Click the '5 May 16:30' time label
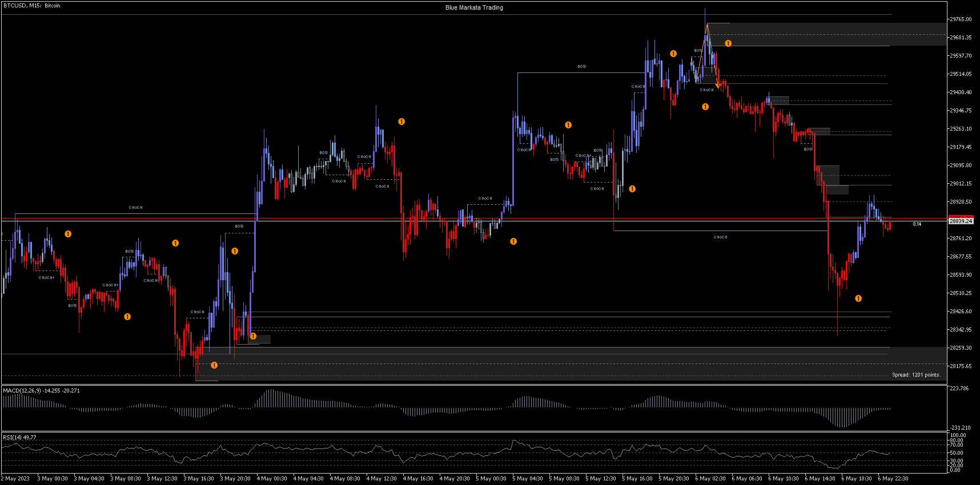Image resolution: width=980 pixels, height=485 pixels. point(637,479)
